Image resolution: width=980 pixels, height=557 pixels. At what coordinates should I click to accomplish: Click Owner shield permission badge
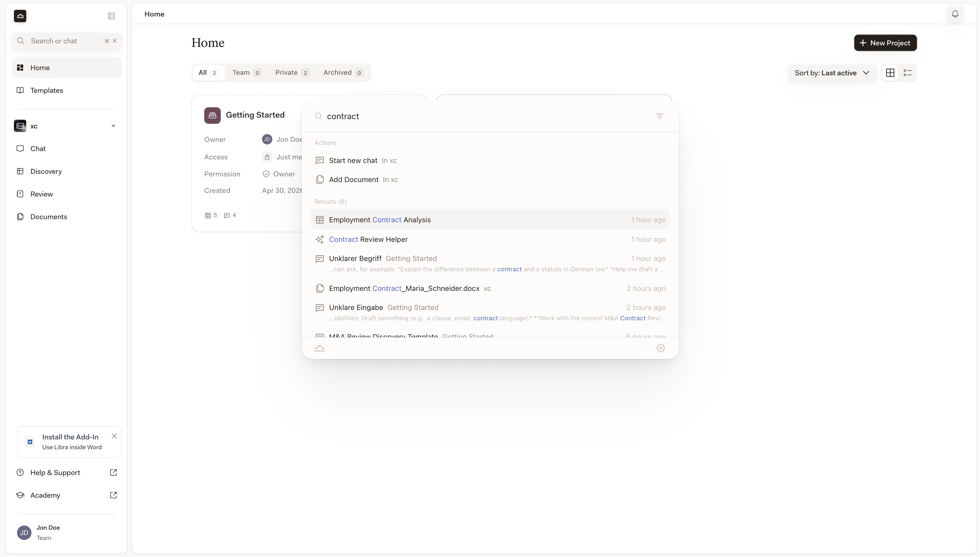266,174
